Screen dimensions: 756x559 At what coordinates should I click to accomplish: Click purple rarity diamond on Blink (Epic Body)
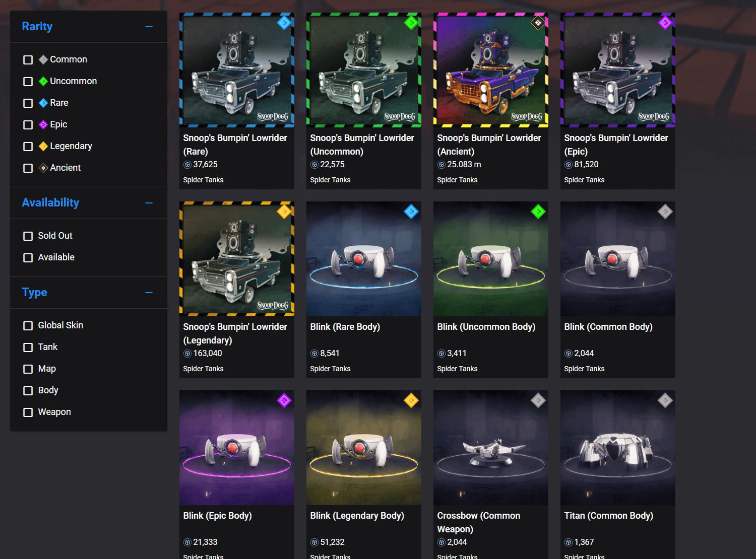pos(284,400)
